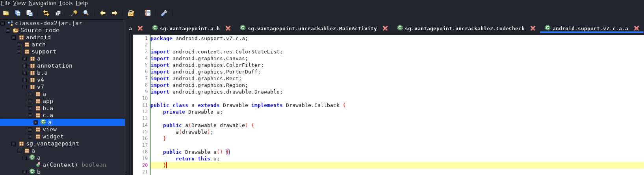Go forward with the right arrow icon
This screenshot has width=644, height=175.
[115, 13]
